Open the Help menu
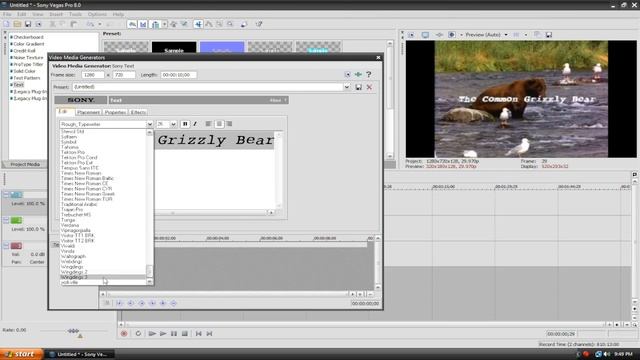Screen dimensions: 640x360 point(118,14)
